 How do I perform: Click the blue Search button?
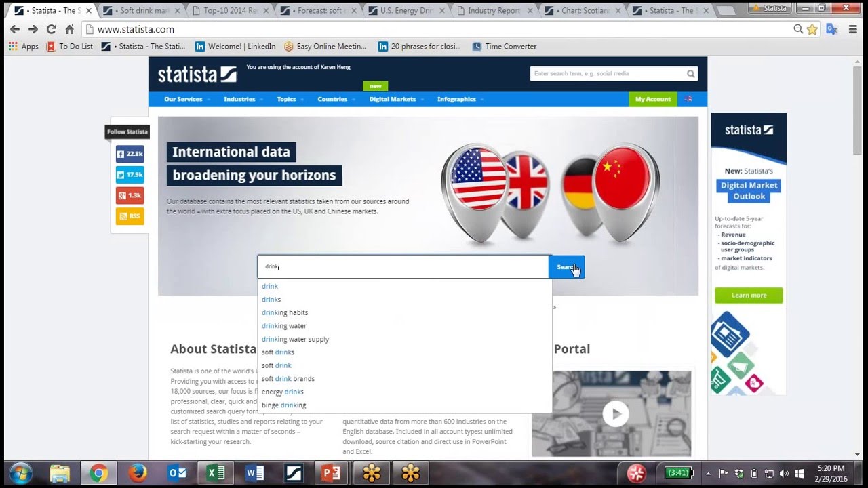(566, 267)
